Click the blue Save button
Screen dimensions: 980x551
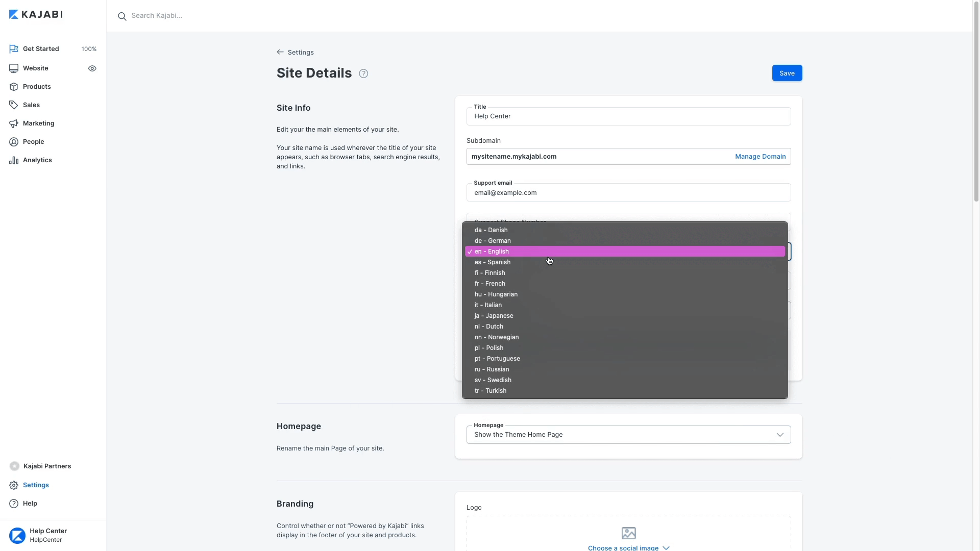click(x=787, y=73)
